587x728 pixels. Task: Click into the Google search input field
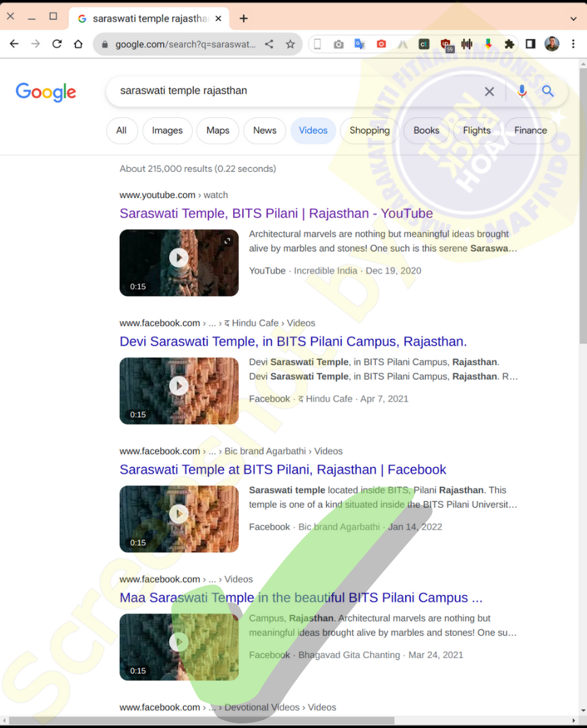coord(297,91)
